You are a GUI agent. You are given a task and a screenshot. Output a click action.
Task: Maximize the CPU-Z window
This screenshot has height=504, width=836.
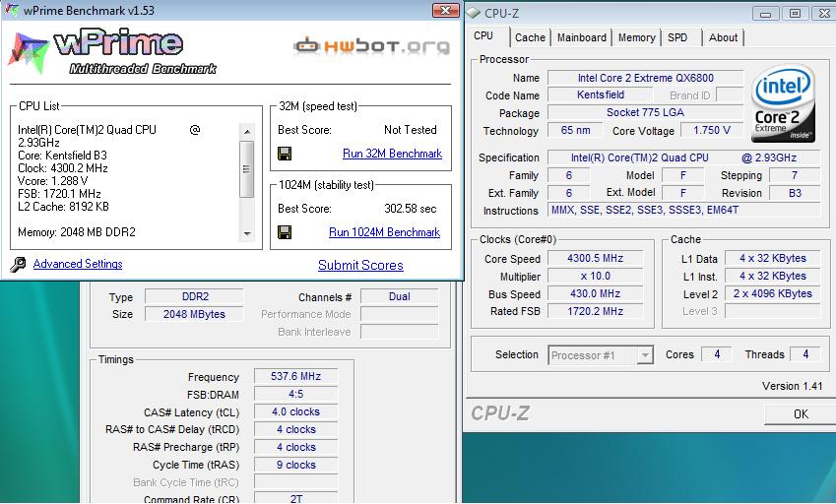click(x=795, y=14)
